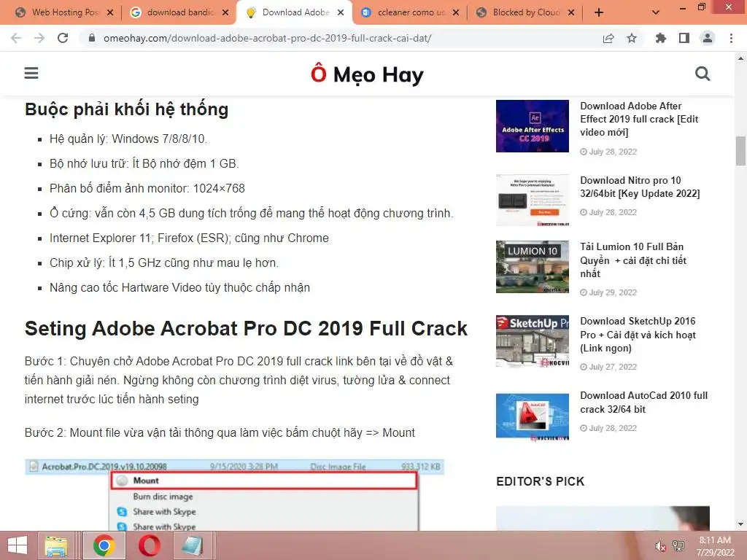This screenshot has height=560, width=747.
Task: Bookmark this page with the star icon
Action: tap(632, 38)
